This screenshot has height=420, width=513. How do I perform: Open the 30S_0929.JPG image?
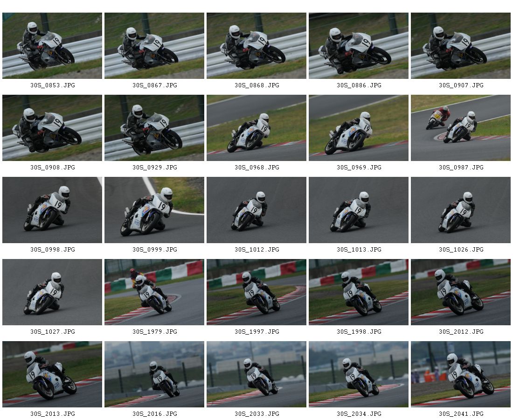[154, 128]
